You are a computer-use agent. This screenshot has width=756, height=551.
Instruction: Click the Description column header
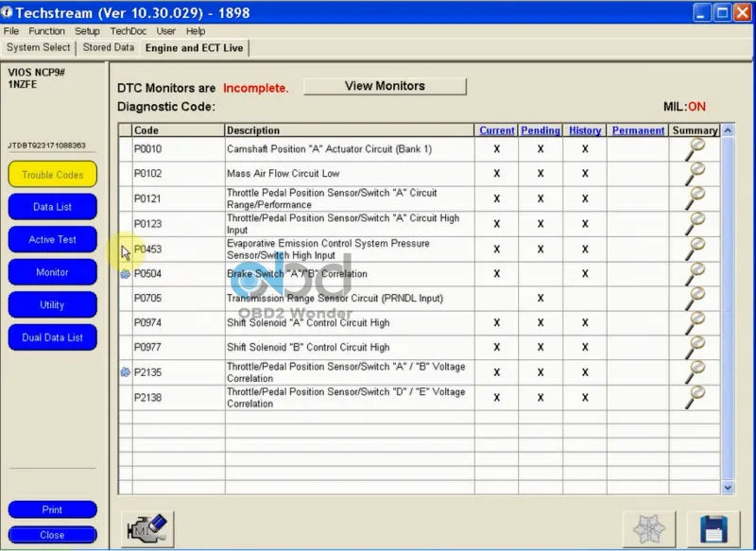pos(350,130)
